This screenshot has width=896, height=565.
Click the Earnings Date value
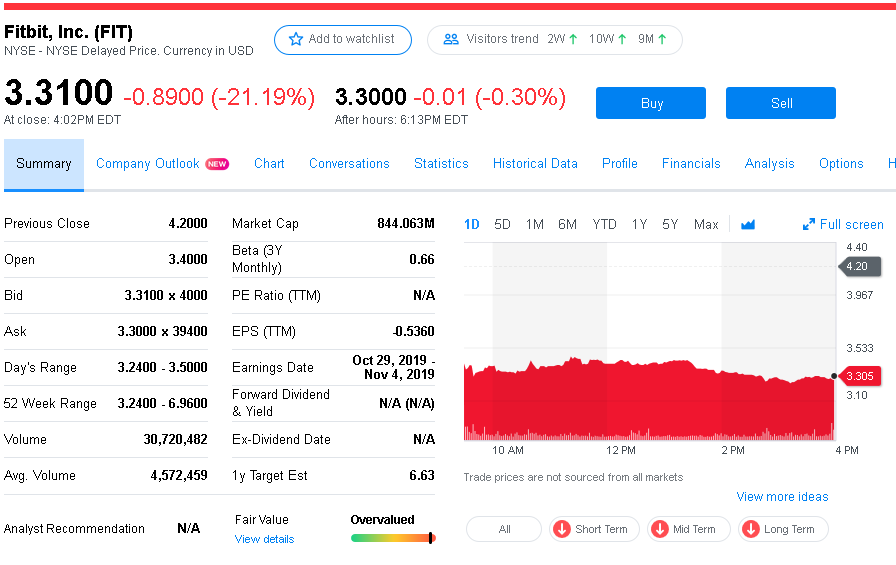point(394,367)
